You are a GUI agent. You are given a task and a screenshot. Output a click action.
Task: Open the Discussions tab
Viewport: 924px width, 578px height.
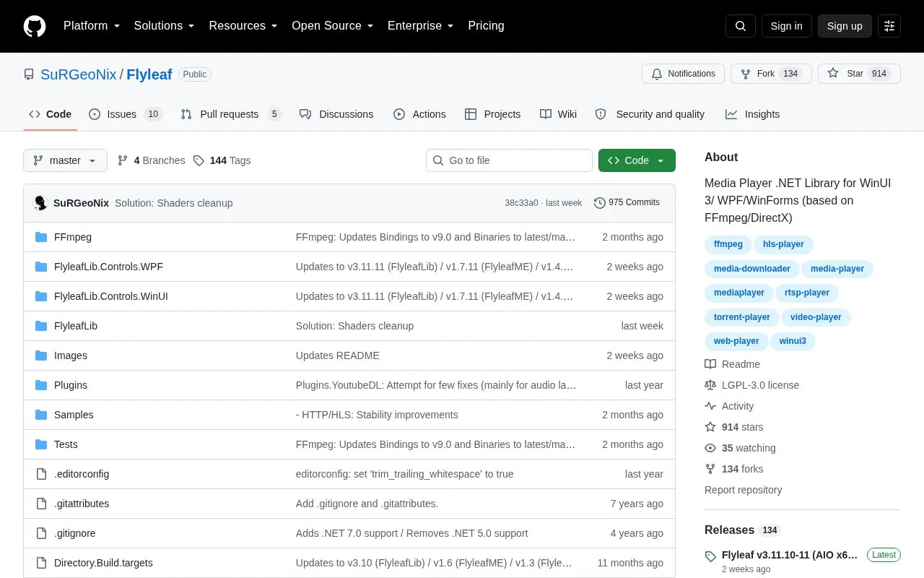pyautogui.click(x=336, y=114)
